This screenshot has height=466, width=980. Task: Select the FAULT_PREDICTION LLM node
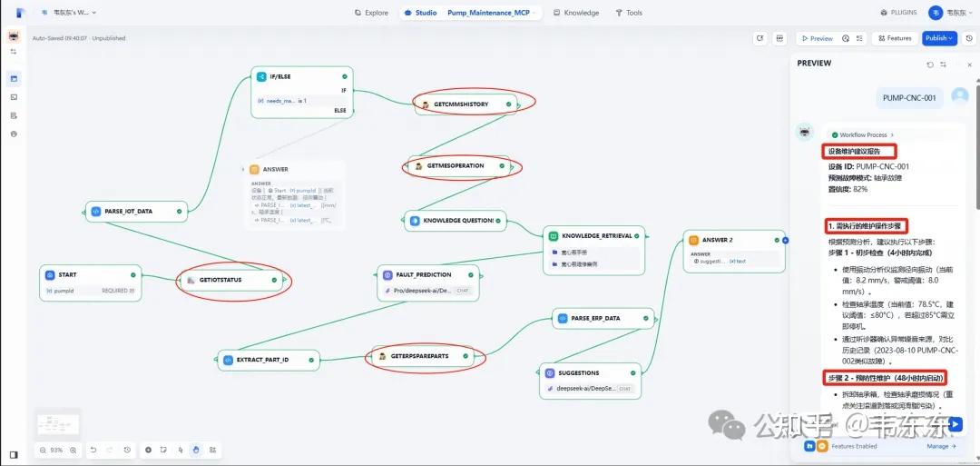click(428, 283)
